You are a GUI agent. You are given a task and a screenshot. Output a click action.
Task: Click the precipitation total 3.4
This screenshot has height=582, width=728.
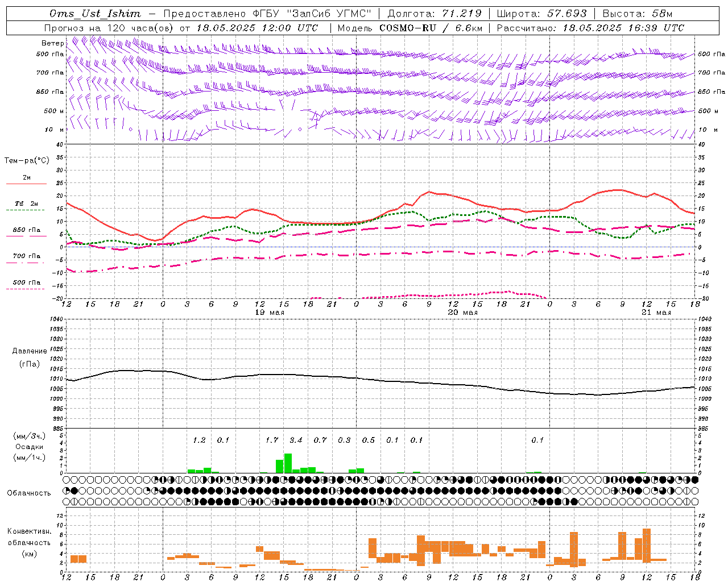(x=296, y=440)
